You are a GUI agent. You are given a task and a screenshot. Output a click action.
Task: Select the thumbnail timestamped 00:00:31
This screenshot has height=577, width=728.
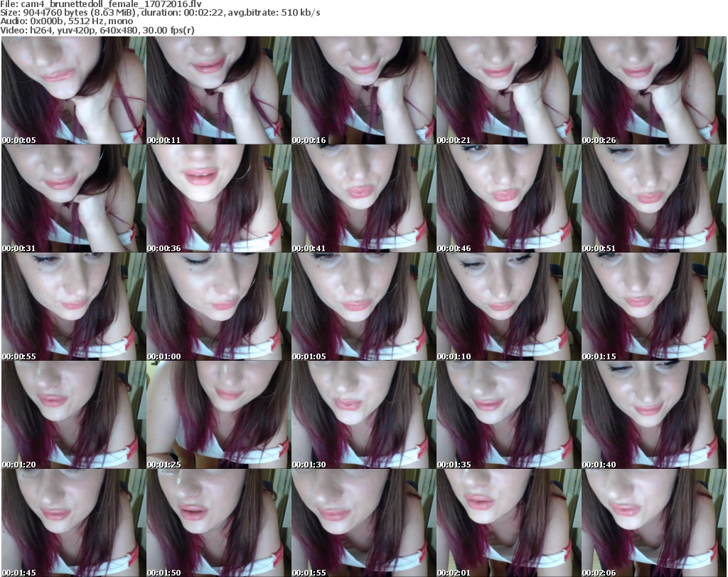point(73,198)
